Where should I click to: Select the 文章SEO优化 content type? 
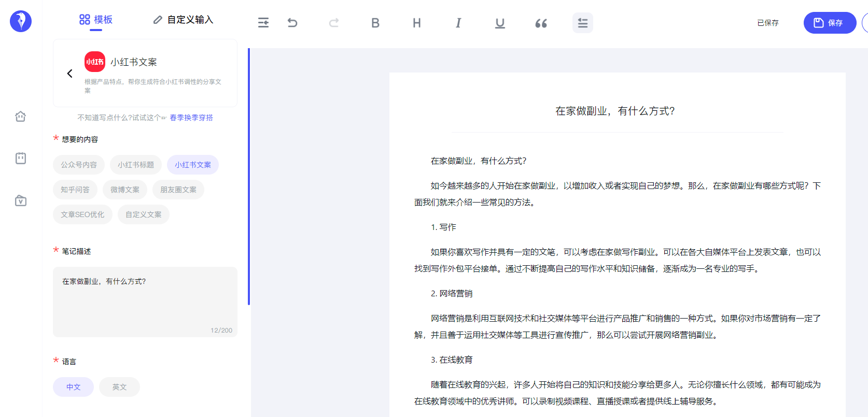click(82, 214)
